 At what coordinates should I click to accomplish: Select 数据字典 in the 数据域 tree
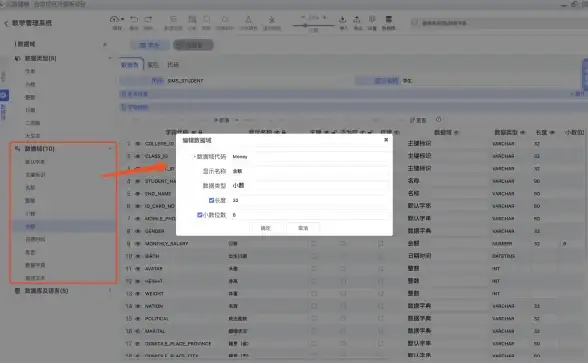[x=35, y=265]
